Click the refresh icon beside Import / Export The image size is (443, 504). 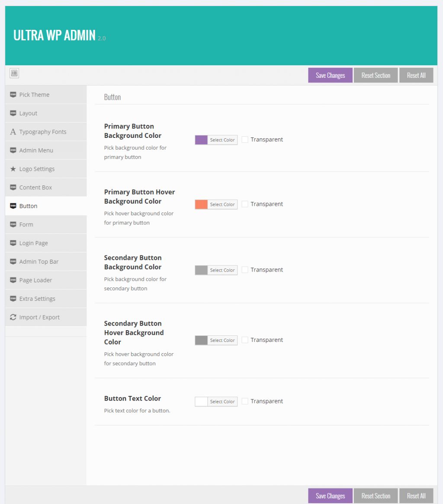pyautogui.click(x=13, y=317)
